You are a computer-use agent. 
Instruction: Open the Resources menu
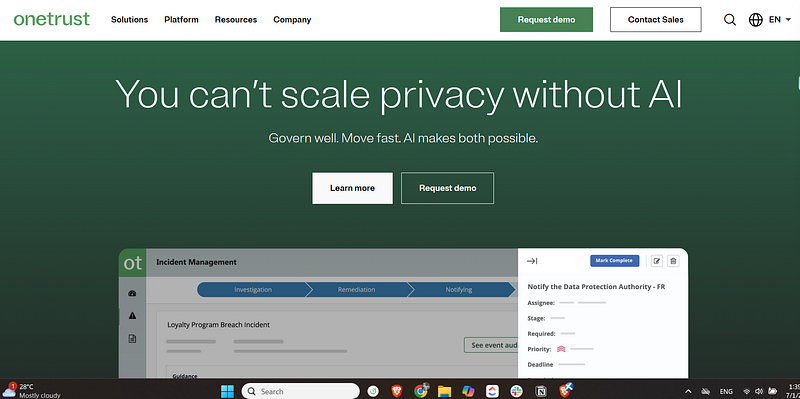click(x=236, y=20)
